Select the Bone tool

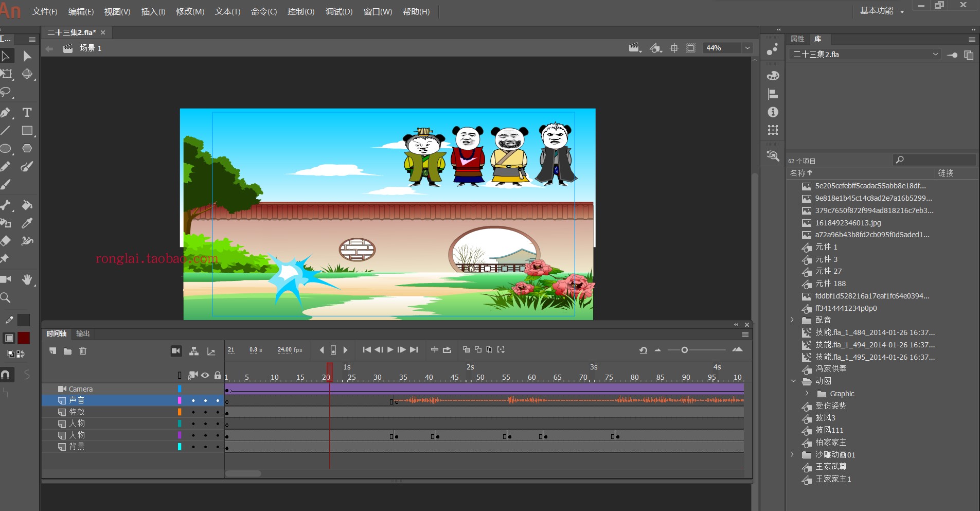pos(6,205)
